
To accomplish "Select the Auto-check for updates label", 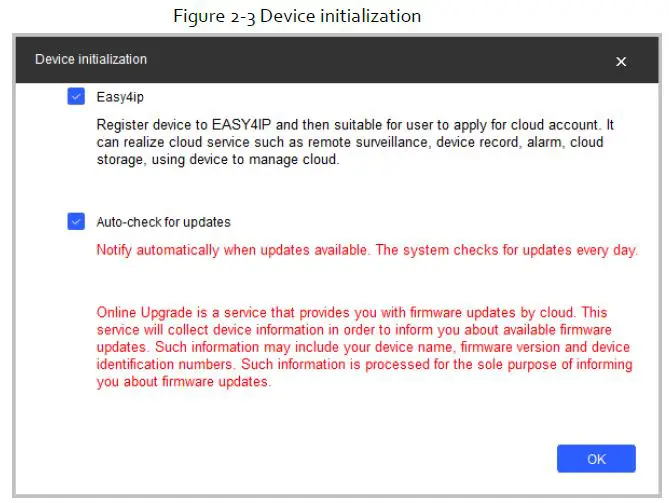I will 163,222.
